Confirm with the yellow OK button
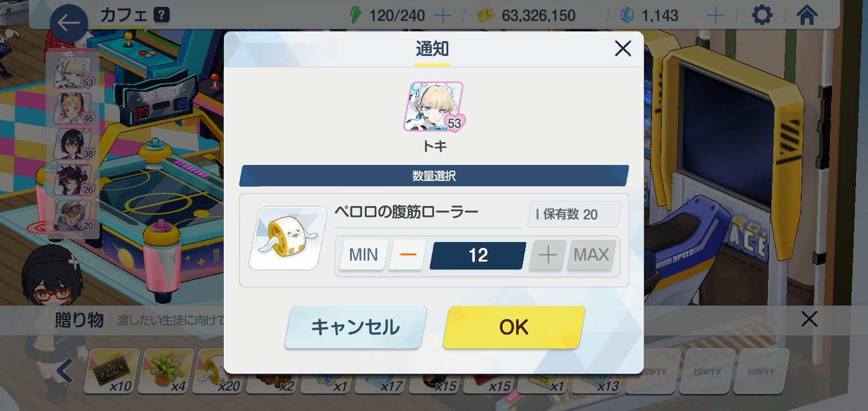Image resolution: width=868 pixels, height=411 pixels. click(x=514, y=327)
